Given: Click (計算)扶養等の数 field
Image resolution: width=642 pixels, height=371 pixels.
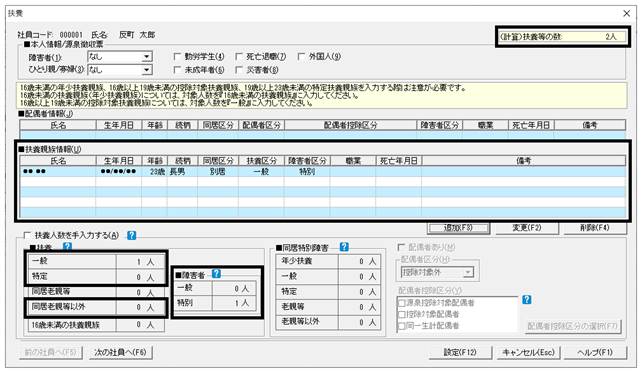Looking at the screenshot, I should (x=563, y=36).
